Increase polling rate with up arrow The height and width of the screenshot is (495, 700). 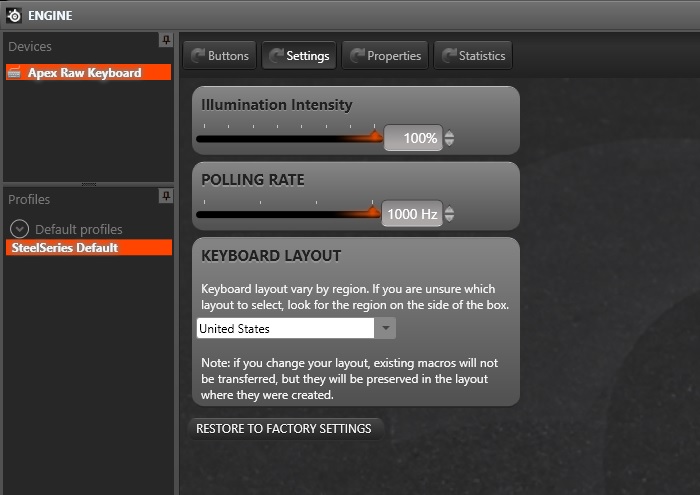click(450, 209)
